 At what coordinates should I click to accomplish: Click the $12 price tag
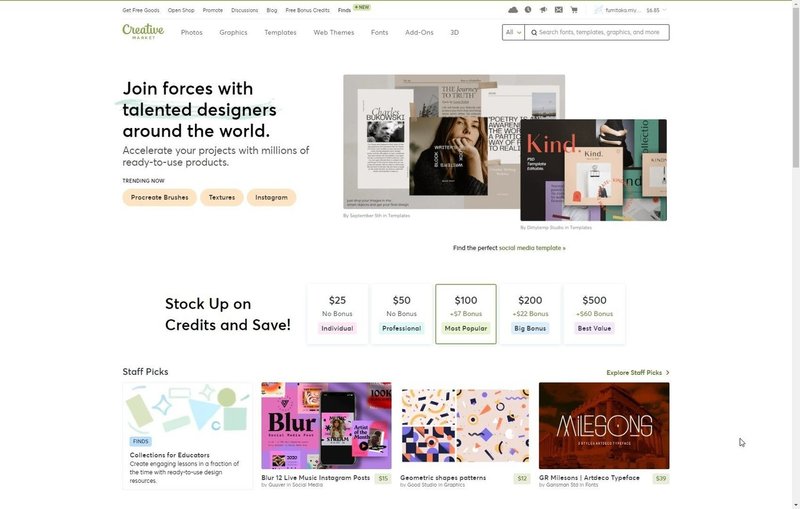click(x=521, y=478)
